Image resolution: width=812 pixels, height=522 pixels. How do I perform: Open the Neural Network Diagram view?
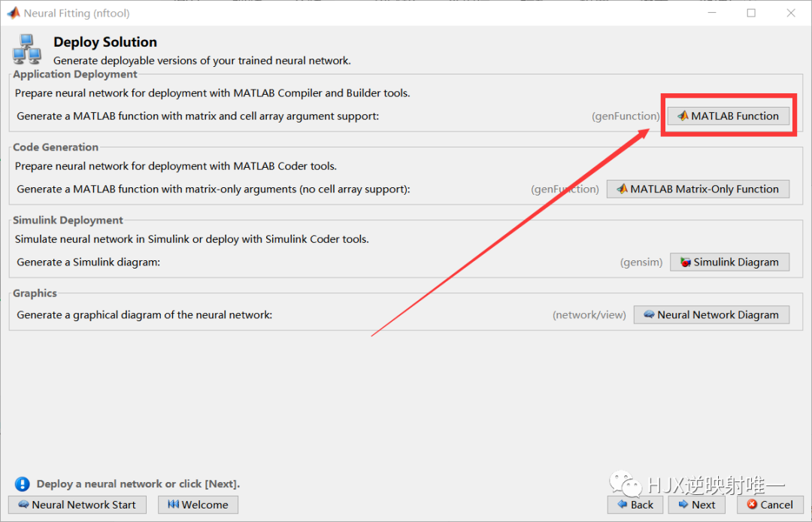point(711,315)
